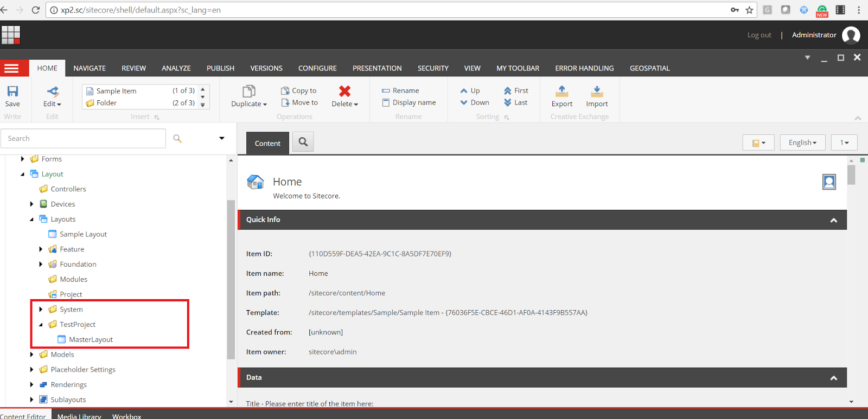Click the Log out link
Viewport: 868px width, 419px height.
[759, 35]
